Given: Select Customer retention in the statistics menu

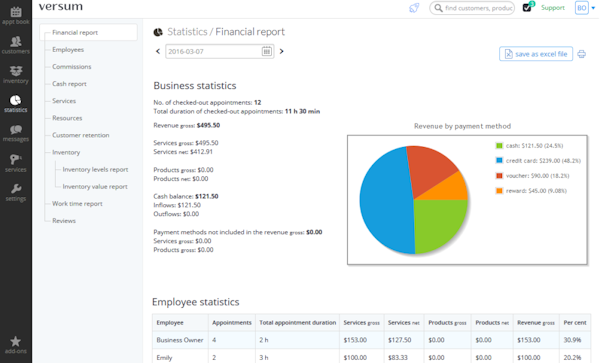Looking at the screenshot, I should [x=81, y=135].
